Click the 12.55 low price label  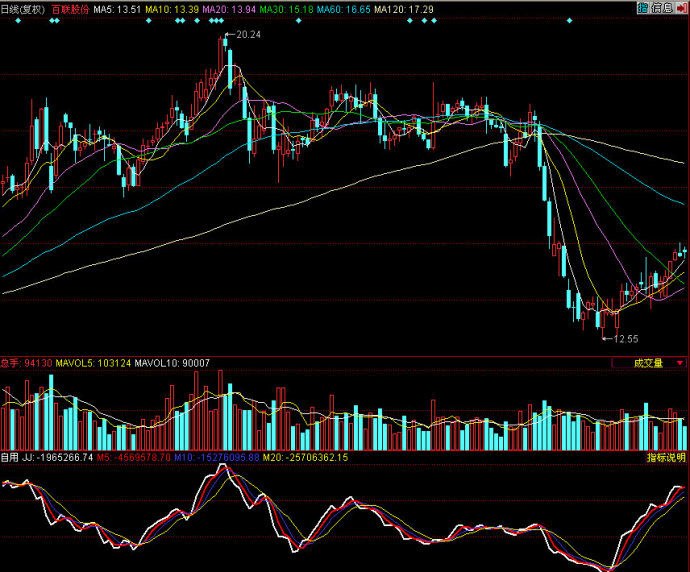coord(626,339)
